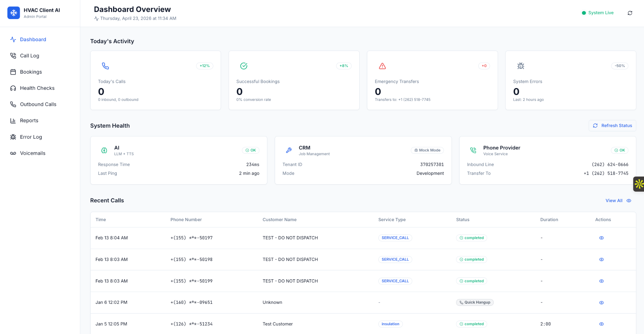The height and width of the screenshot is (334, 644).
Task: Open the completed status badge for Test Customer
Action: pyautogui.click(x=471, y=324)
